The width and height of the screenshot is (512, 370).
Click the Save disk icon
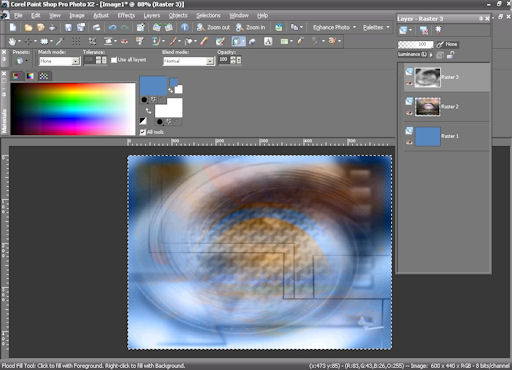pyautogui.click(x=68, y=27)
